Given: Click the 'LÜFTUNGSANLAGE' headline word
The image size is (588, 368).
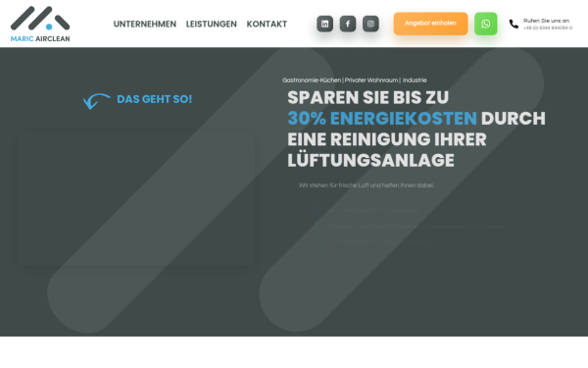Looking at the screenshot, I should click(370, 160).
